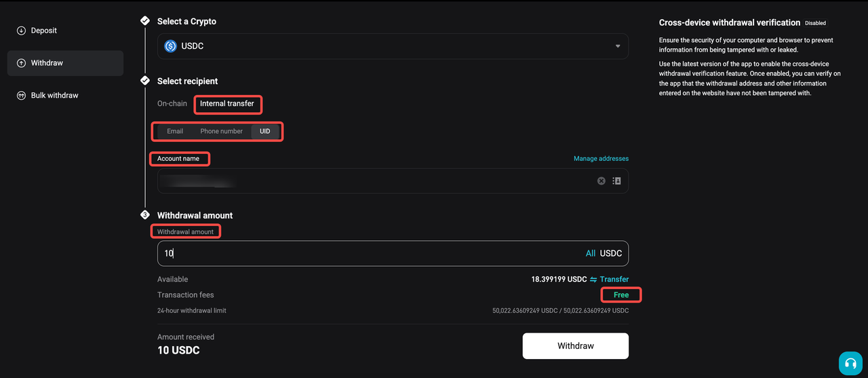
Task: Open the Manage addresses link
Action: (x=601, y=159)
